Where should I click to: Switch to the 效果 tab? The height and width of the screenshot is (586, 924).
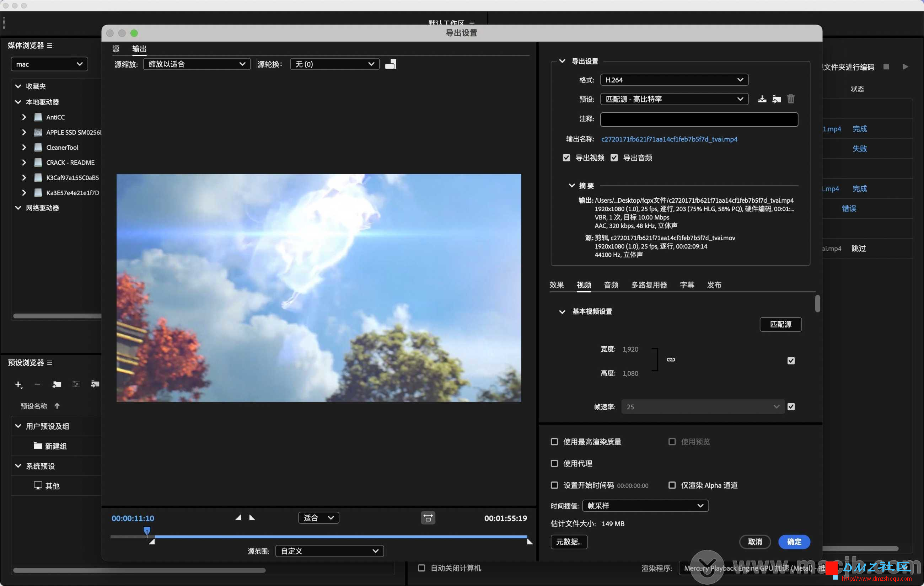[x=557, y=285]
